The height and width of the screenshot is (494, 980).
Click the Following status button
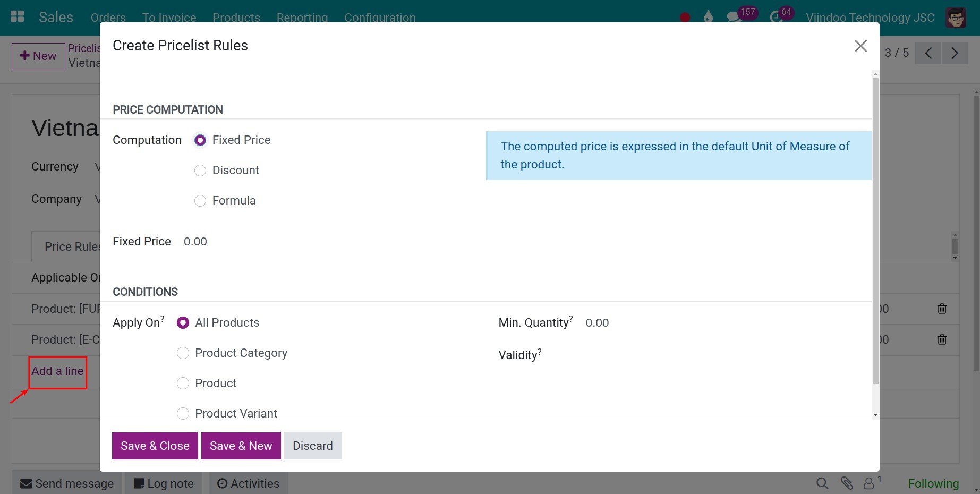tap(933, 483)
